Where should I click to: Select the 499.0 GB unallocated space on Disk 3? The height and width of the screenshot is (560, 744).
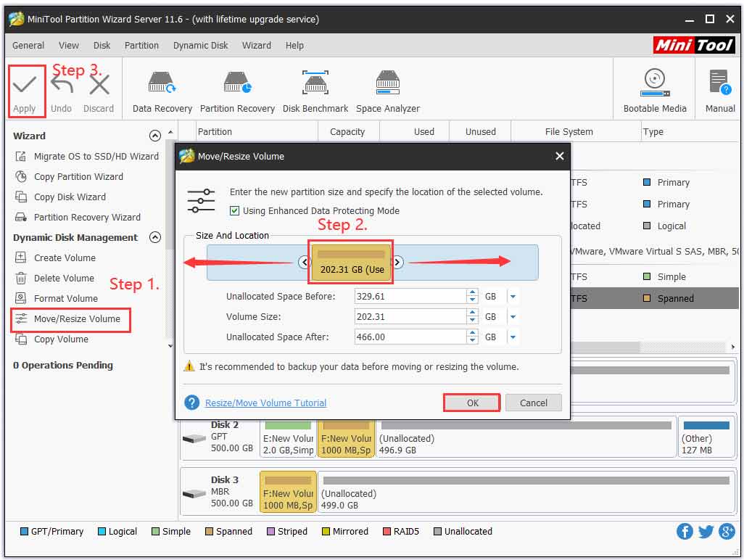[526, 493]
